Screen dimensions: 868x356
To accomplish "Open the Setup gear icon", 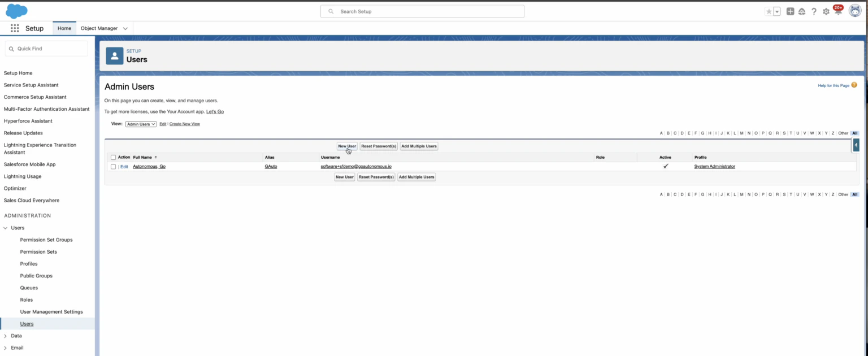I will [x=826, y=11].
